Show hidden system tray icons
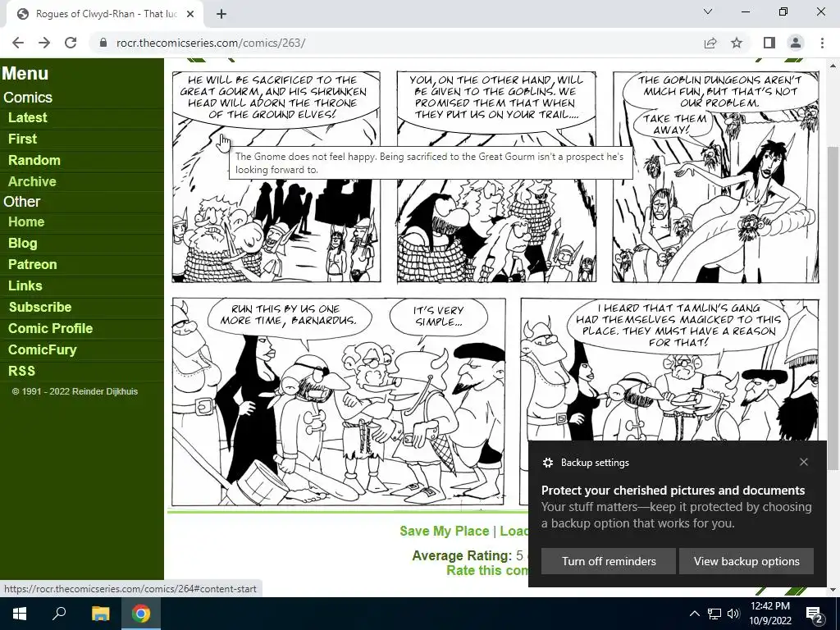 (694, 614)
